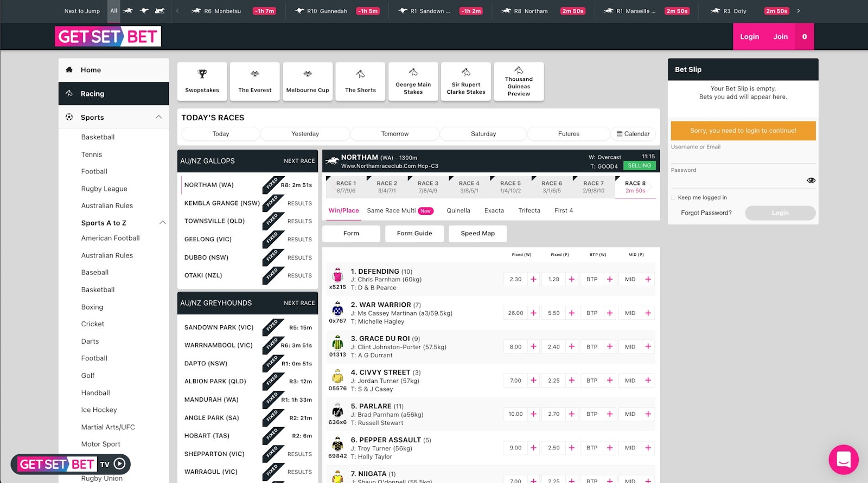Show password eye icon

pos(811,181)
